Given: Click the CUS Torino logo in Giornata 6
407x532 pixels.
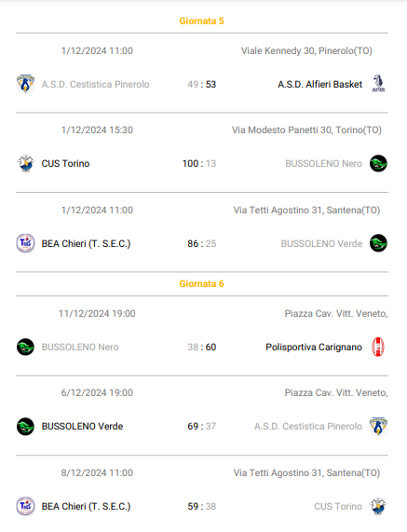Looking at the screenshot, I should [x=378, y=506].
